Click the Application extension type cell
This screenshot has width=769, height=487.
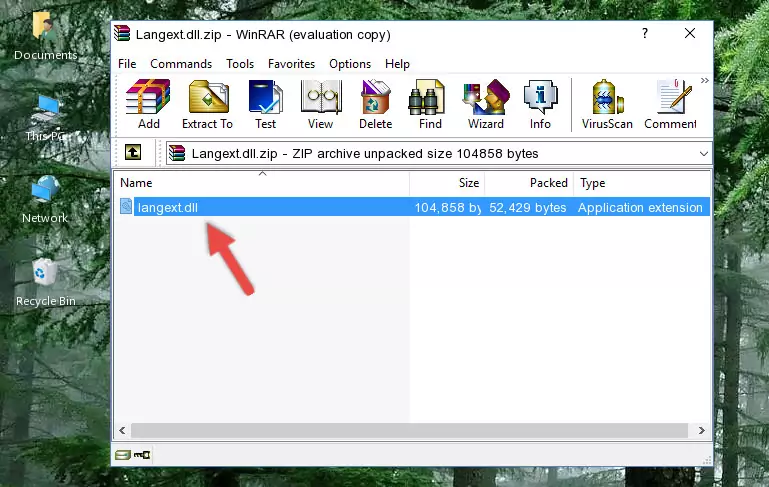click(640, 207)
